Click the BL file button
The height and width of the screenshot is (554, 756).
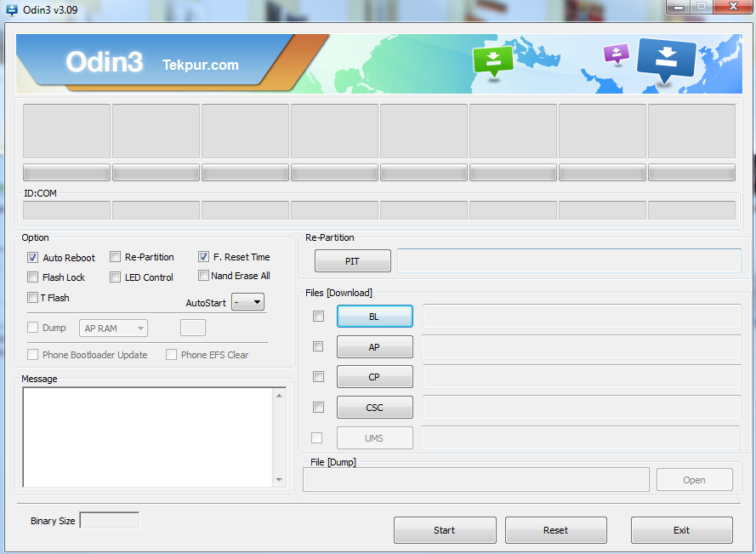[x=375, y=317]
